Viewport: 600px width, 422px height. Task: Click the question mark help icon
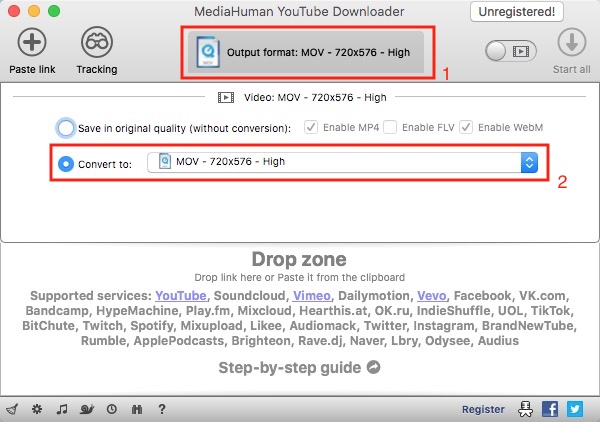[162, 409]
